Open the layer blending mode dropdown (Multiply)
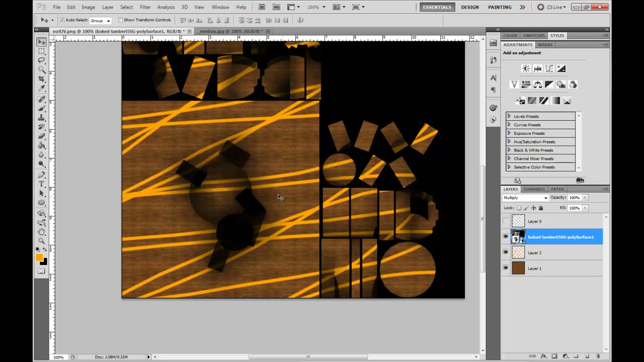This screenshot has width=644, height=362. click(x=526, y=198)
